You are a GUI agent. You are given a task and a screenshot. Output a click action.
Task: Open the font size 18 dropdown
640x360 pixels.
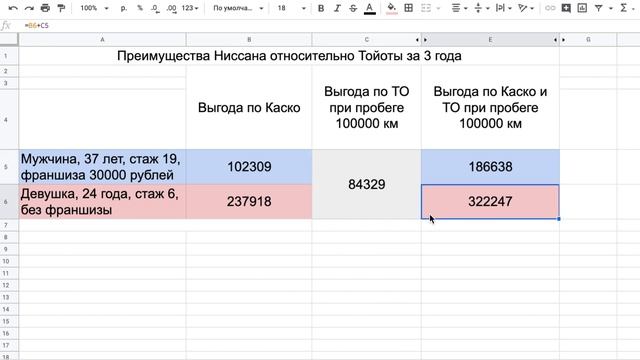[291, 8]
